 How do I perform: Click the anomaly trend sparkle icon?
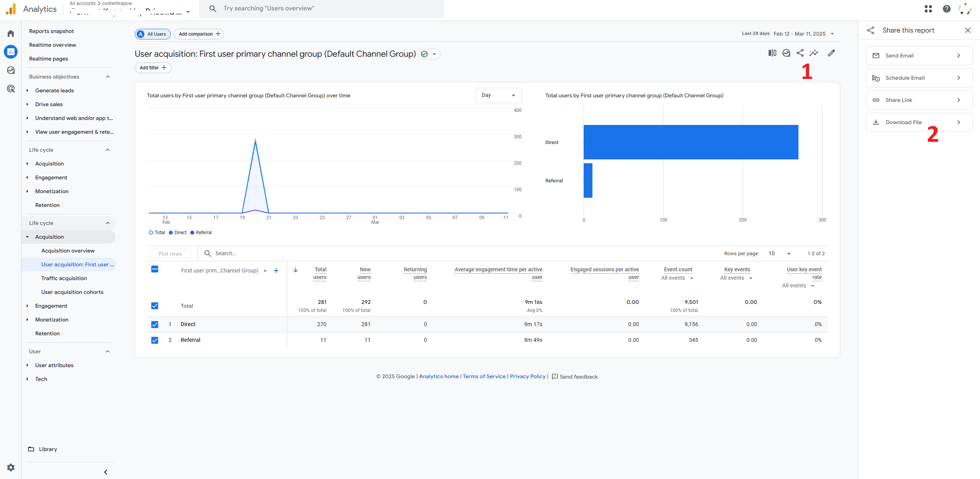814,53
